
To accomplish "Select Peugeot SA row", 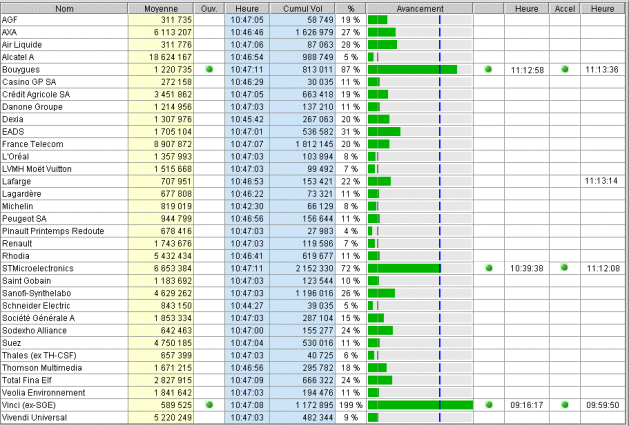I will pyautogui.click(x=24, y=219).
